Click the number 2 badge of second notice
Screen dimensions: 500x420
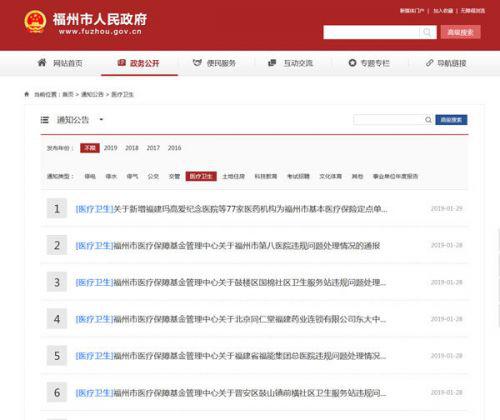[x=57, y=245]
